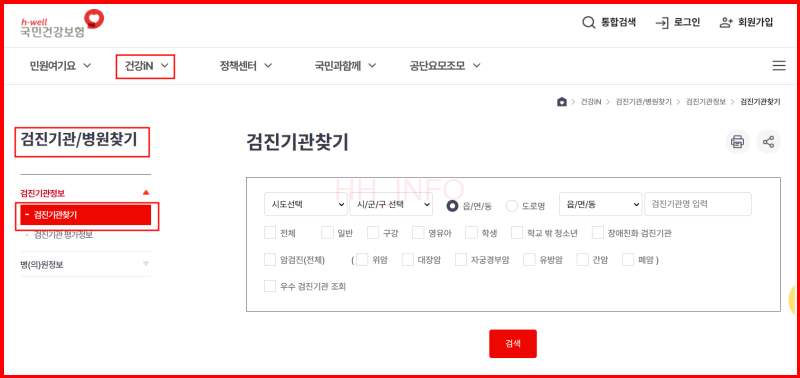Select 검진기관찾기 in the sidebar
Screen dimensions: 800x378
[86, 215]
